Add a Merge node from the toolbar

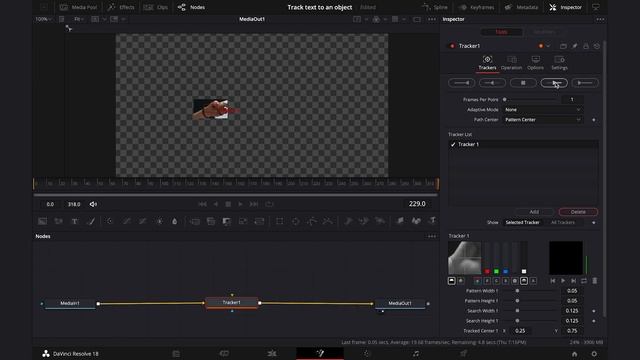(x=195, y=221)
